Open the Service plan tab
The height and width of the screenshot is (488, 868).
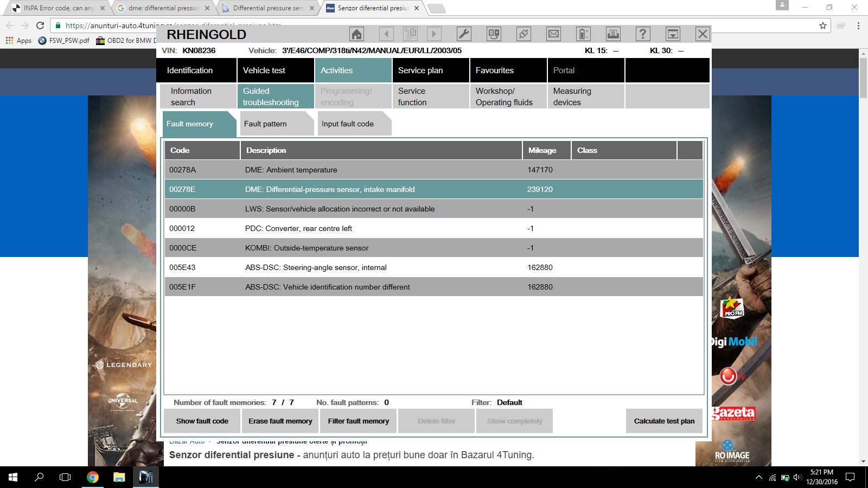431,70
